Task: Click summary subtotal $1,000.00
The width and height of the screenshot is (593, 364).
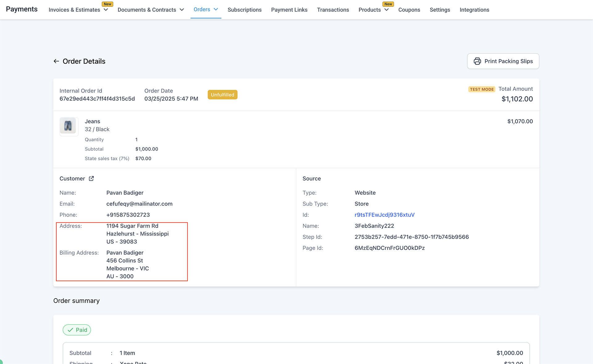Action: click(x=510, y=353)
